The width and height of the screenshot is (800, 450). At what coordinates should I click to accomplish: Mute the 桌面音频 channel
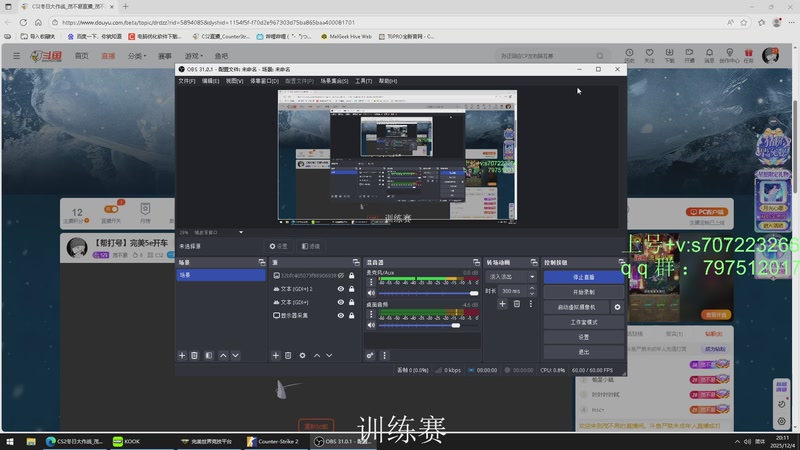pyautogui.click(x=371, y=325)
